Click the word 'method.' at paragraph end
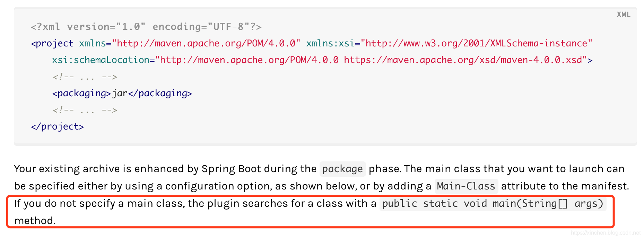Image resolution: width=644 pixels, height=239 pixels. [x=35, y=221]
